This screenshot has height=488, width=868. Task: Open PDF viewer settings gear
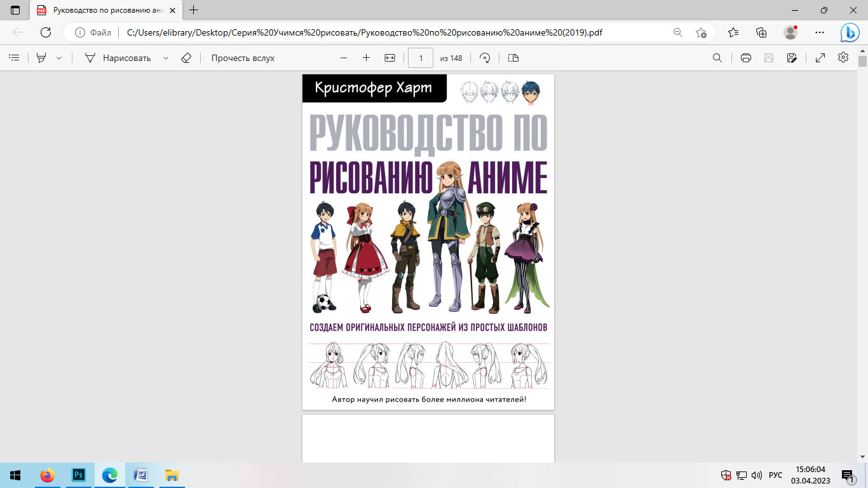pos(843,58)
